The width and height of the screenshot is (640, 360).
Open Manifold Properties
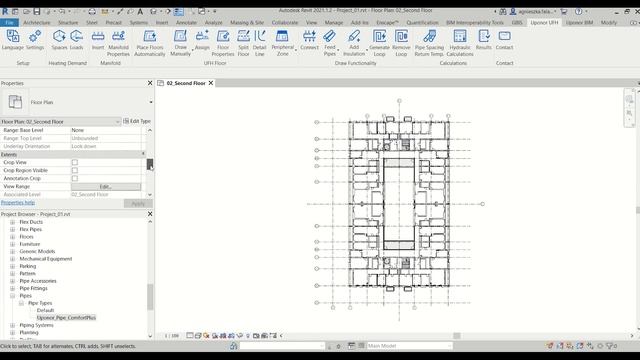click(x=118, y=43)
